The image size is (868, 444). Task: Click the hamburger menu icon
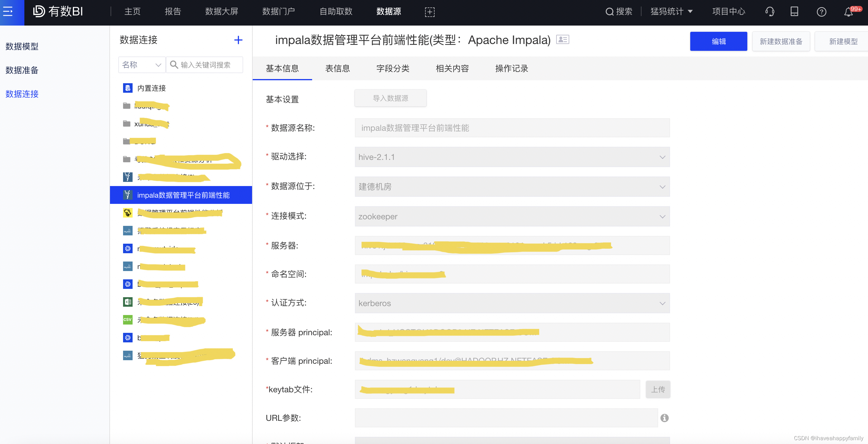[x=8, y=12]
